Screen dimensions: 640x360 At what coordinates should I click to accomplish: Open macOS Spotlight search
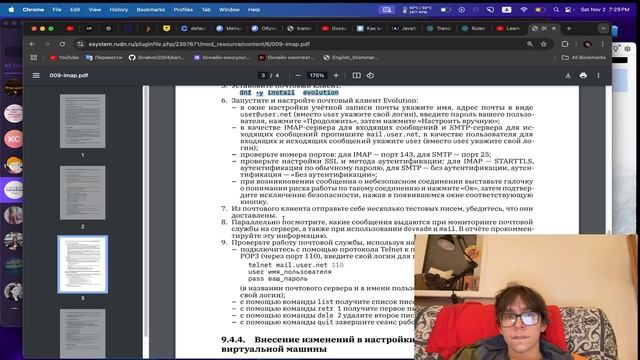tap(556, 9)
